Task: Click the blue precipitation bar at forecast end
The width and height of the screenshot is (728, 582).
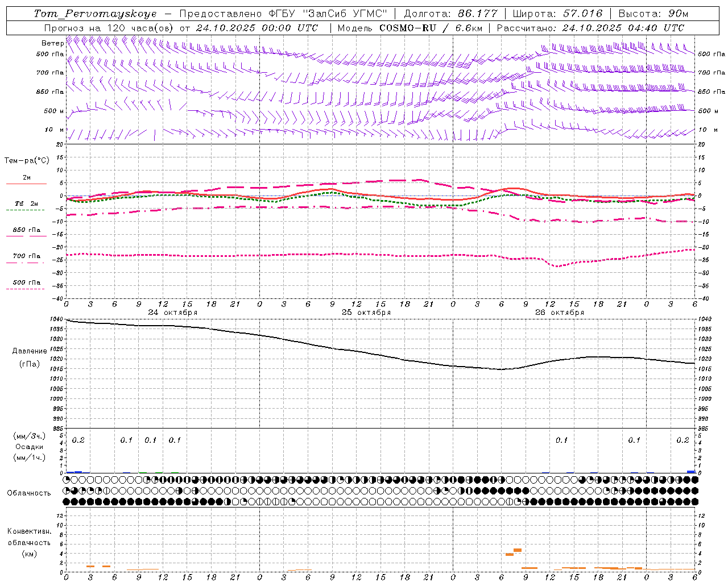Action: click(691, 472)
